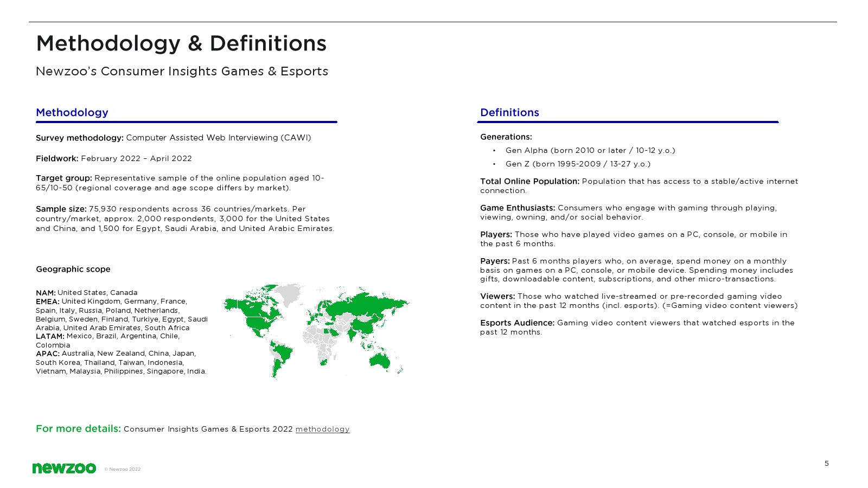
Task: Select the Definitions section heading
Action: (509, 112)
